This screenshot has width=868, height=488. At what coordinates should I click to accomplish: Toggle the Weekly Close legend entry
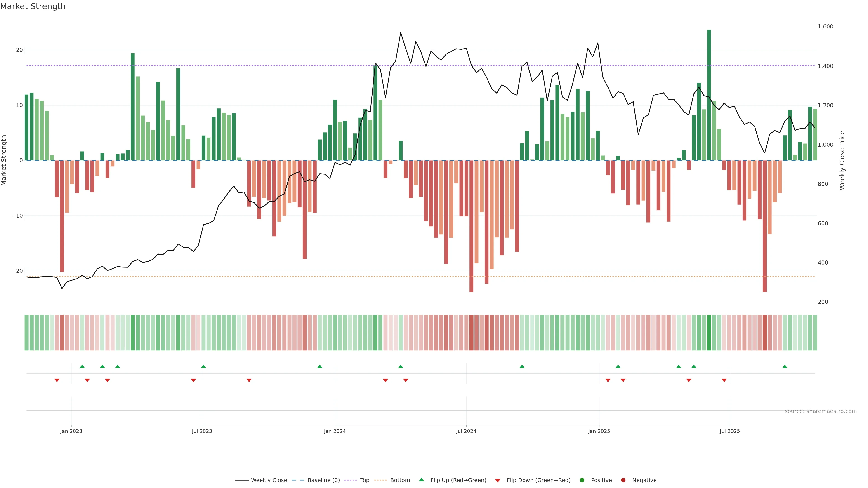(x=261, y=480)
